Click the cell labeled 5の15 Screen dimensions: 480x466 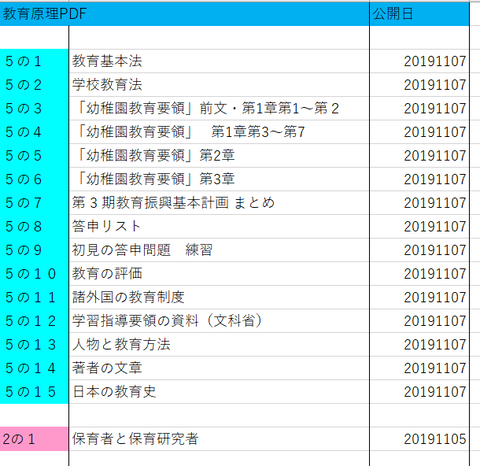(x=34, y=392)
